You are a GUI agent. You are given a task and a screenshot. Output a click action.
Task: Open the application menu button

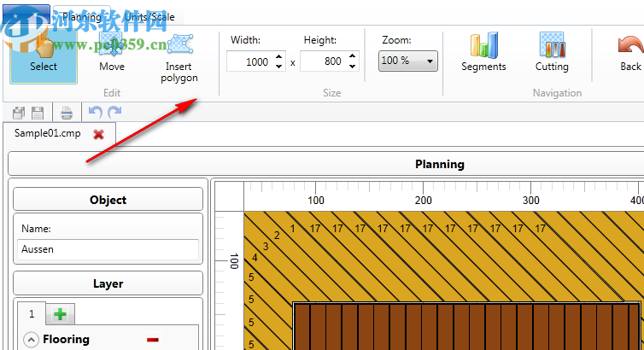(x=26, y=15)
